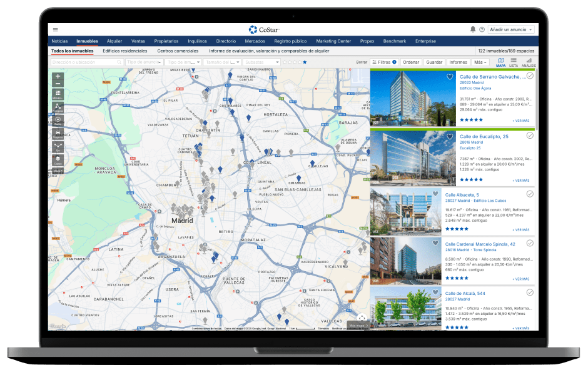Check the select circle for Calle Albacete, 5
588x375 pixels.
click(x=530, y=194)
